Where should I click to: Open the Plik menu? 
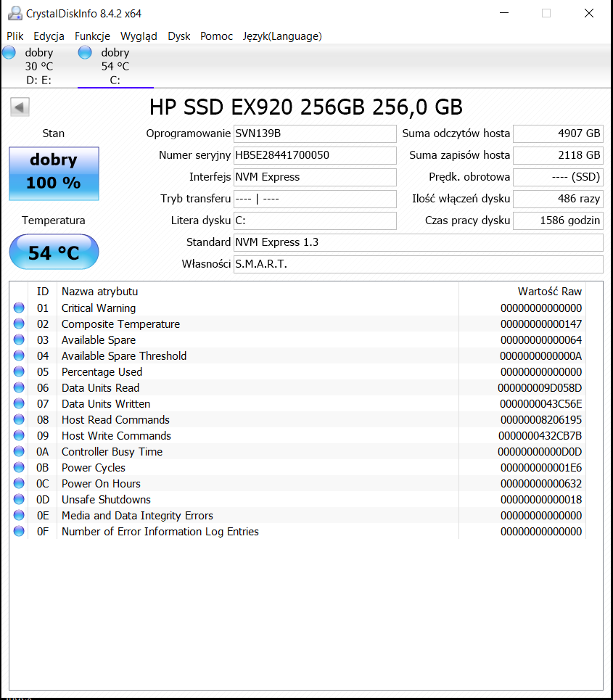click(15, 36)
